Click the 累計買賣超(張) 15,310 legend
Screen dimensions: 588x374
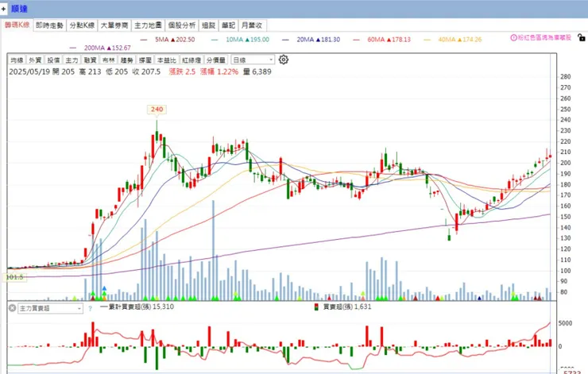click(x=137, y=307)
